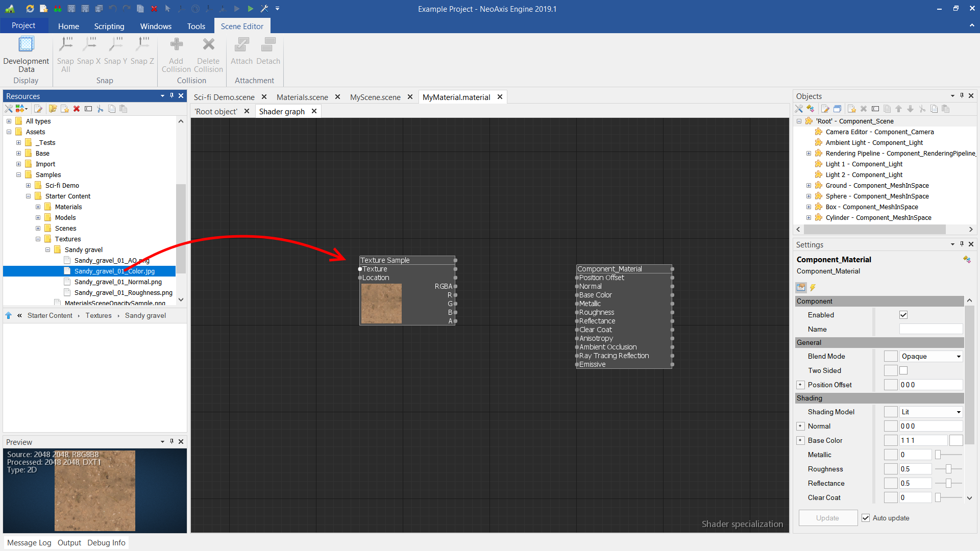Image resolution: width=980 pixels, height=551 pixels.
Task: Uncheck the Auto update checkbox
Action: [866, 518]
